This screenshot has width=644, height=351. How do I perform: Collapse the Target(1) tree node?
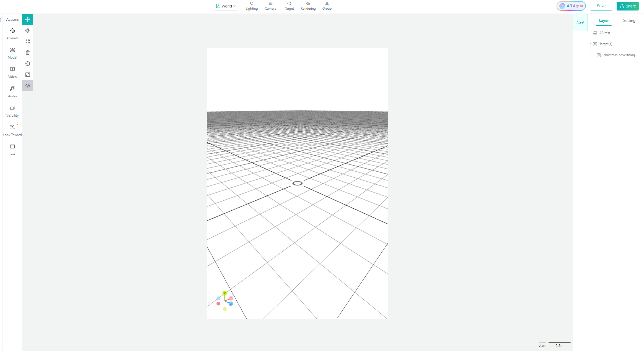pos(591,44)
